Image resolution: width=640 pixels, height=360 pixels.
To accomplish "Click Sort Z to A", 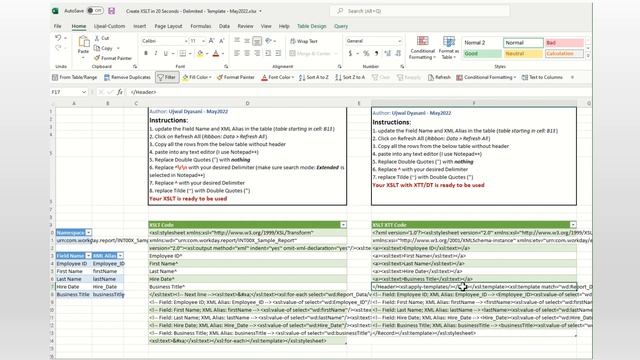I will pyautogui.click(x=350, y=77).
